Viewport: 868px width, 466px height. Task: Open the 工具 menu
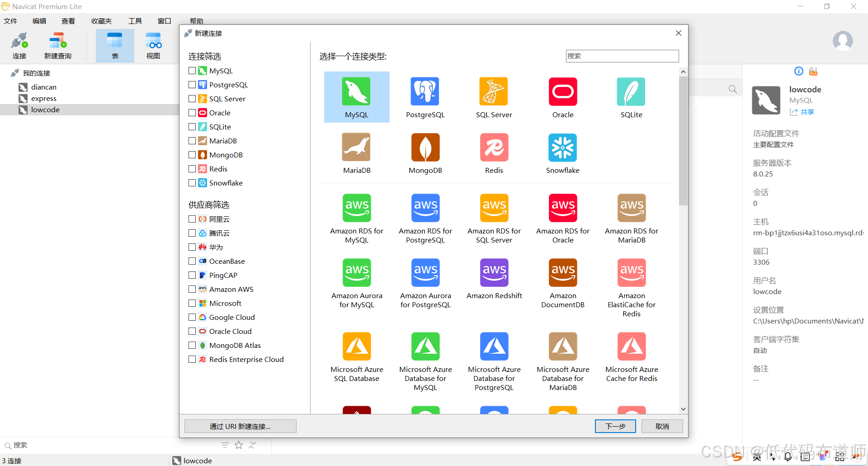pos(135,21)
